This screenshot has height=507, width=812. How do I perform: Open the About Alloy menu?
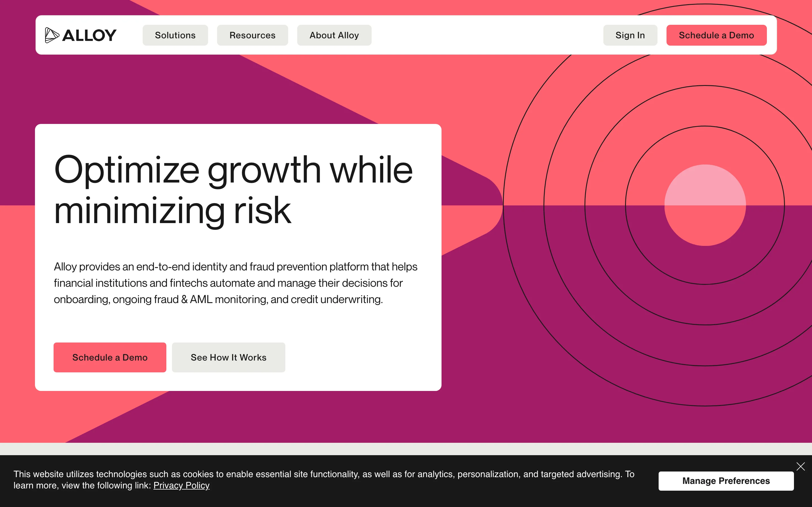click(334, 35)
